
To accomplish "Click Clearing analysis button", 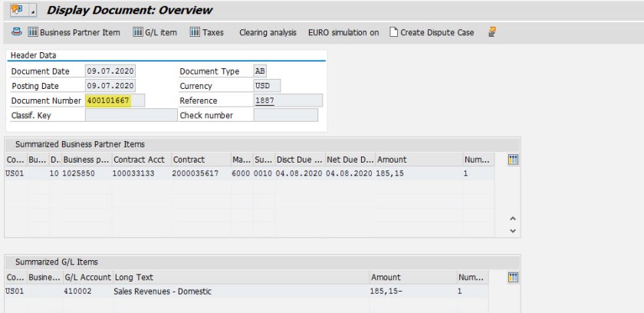I will click(268, 32).
